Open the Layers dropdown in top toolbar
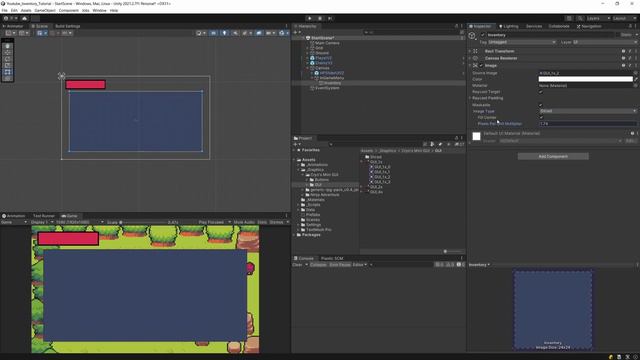This screenshot has height=360, width=640. click(598, 18)
